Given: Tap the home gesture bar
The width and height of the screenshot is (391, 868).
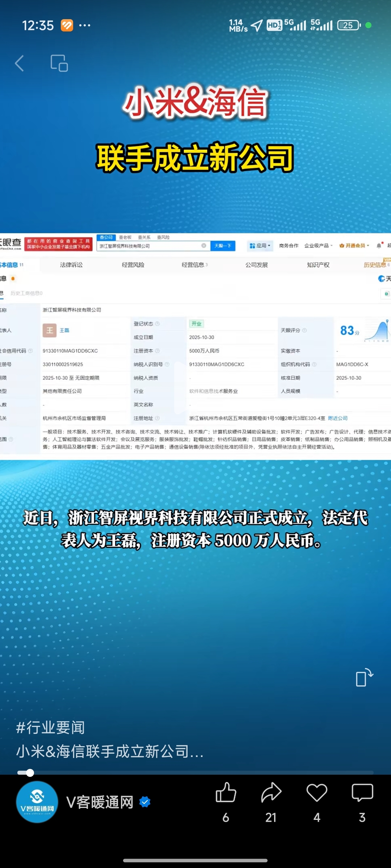Looking at the screenshot, I should click(x=195, y=860).
